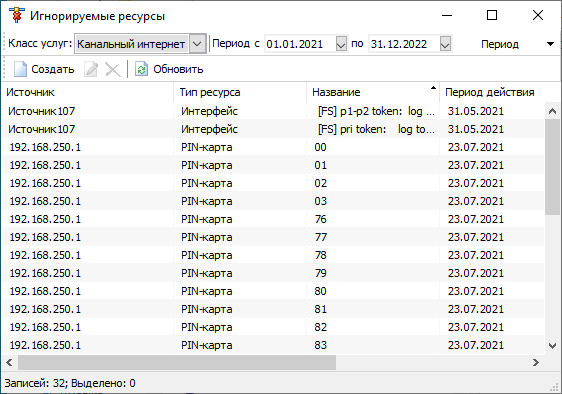This screenshot has width=562, height=394.
Task: Click the Период button label
Action: point(500,44)
